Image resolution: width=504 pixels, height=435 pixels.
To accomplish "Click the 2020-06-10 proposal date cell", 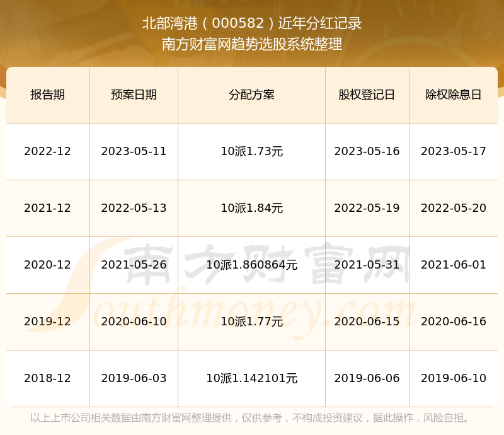I will [x=134, y=321].
